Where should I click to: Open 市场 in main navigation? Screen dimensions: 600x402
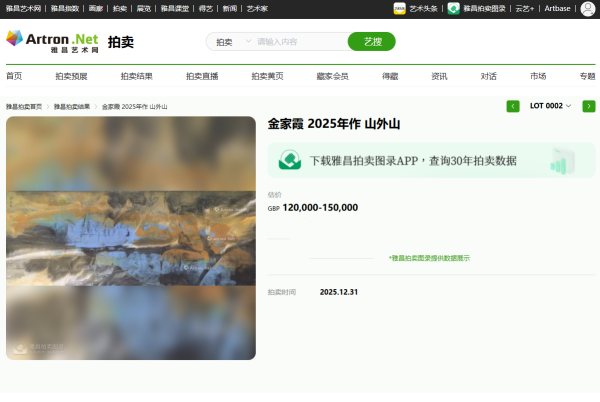point(538,76)
